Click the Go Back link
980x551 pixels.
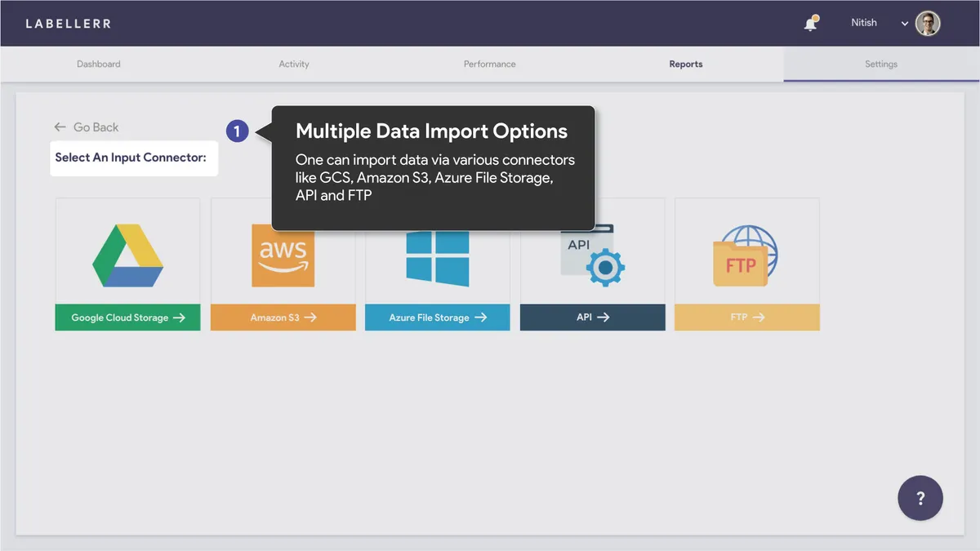coord(87,127)
